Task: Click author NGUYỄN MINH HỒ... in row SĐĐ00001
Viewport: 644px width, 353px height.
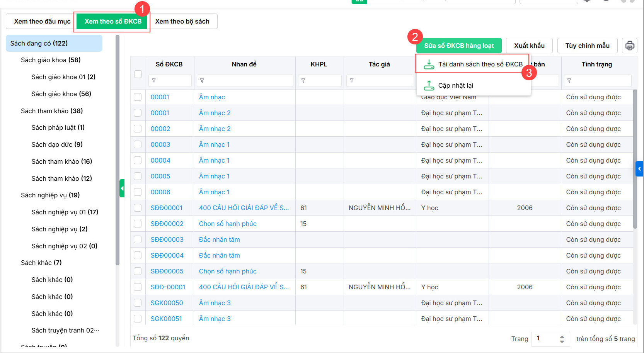Action: coord(380,208)
